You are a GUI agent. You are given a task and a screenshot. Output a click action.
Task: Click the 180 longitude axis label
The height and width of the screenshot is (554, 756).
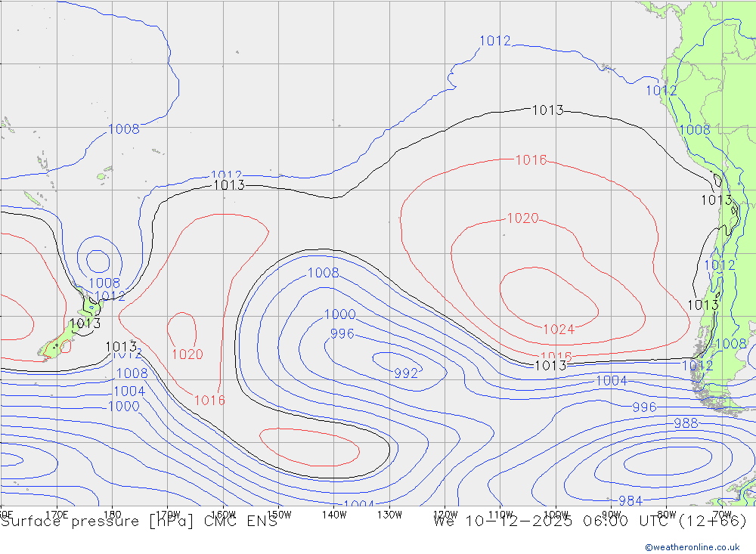pos(113,515)
